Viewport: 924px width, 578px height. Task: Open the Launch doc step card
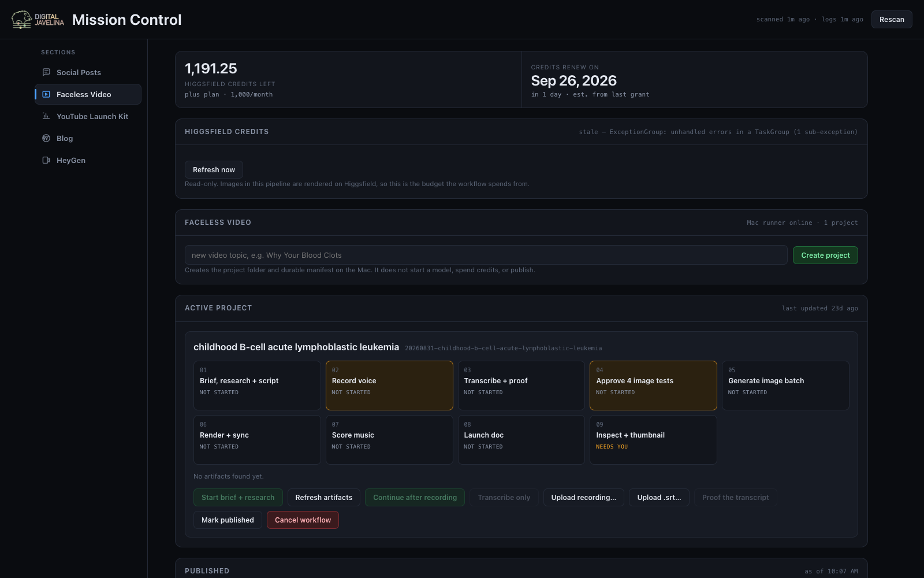[x=521, y=440]
